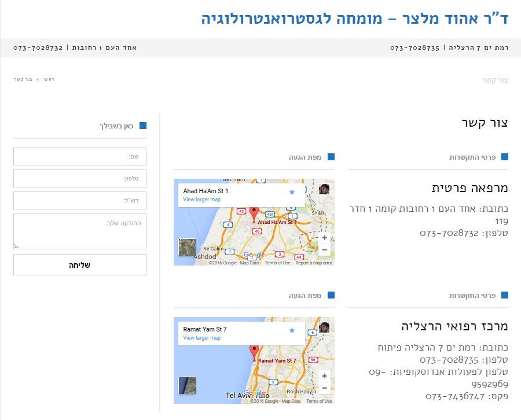Open Google account avatar on Ramat Yam map
Image resolution: width=521 pixels, height=420 pixels.
[324, 327]
